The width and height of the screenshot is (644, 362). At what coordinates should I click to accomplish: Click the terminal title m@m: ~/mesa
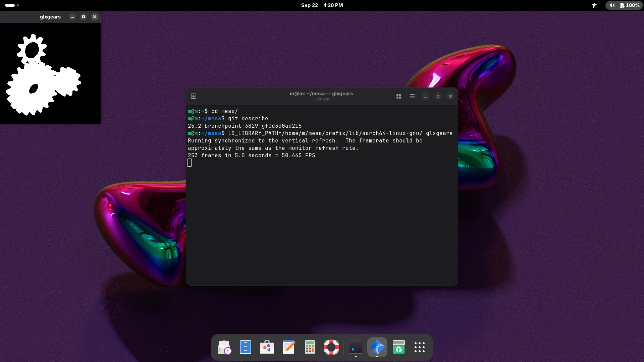click(321, 94)
